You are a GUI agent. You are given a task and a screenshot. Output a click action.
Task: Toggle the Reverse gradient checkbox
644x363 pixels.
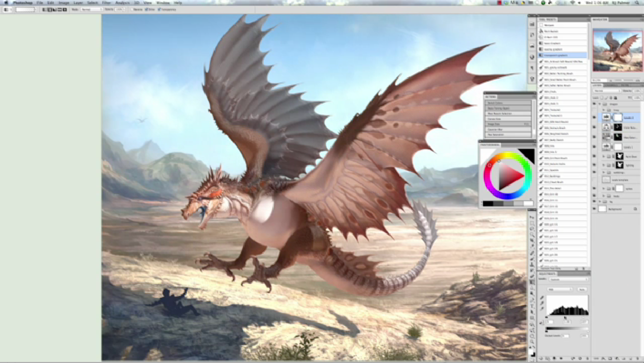pyautogui.click(x=133, y=10)
